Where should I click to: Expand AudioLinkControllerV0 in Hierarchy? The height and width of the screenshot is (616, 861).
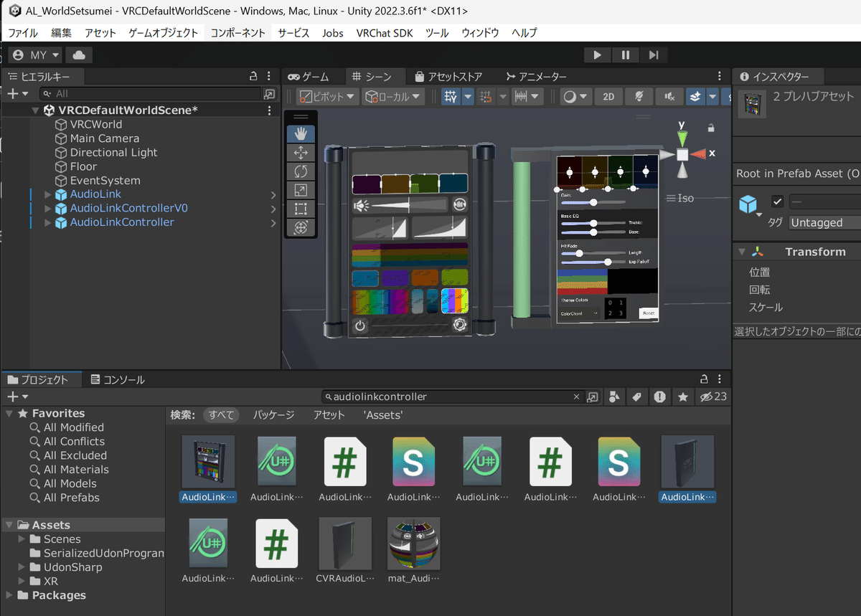coord(48,209)
